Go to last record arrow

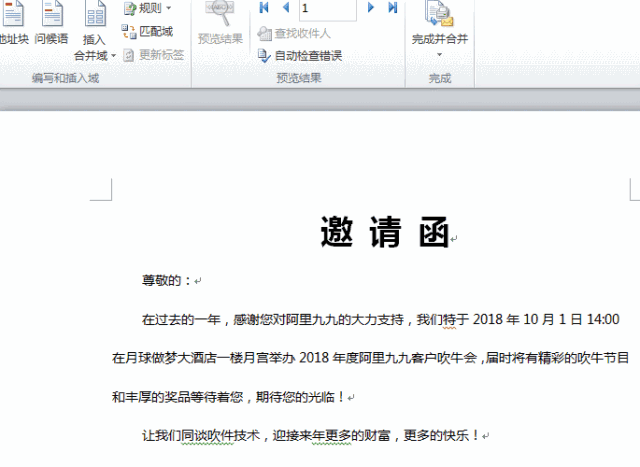(x=393, y=7)
